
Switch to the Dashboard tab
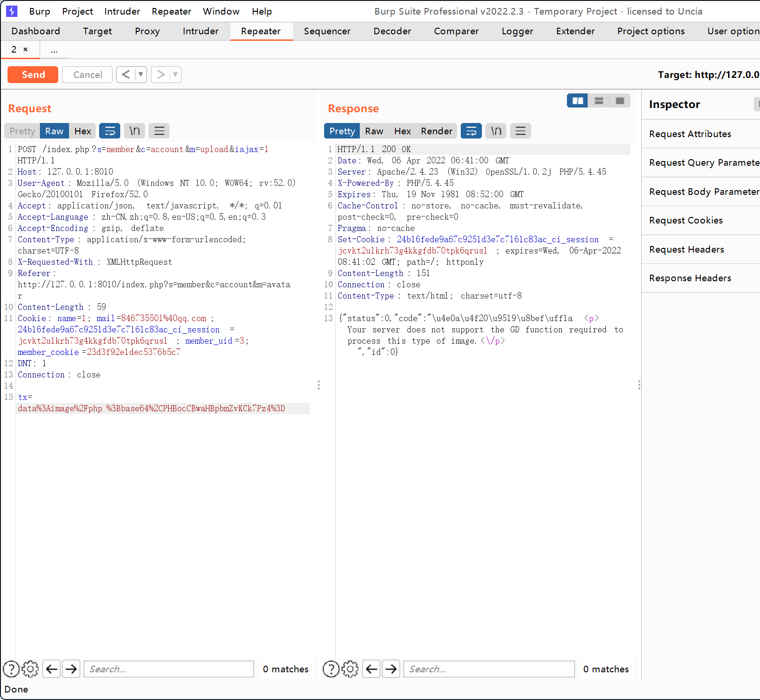tap(36, 31)
